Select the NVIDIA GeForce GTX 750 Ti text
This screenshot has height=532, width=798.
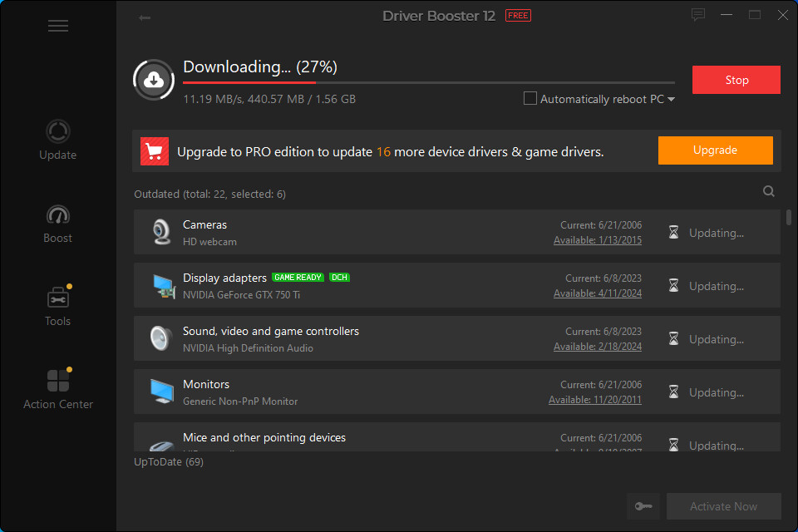tap(241, 295)
